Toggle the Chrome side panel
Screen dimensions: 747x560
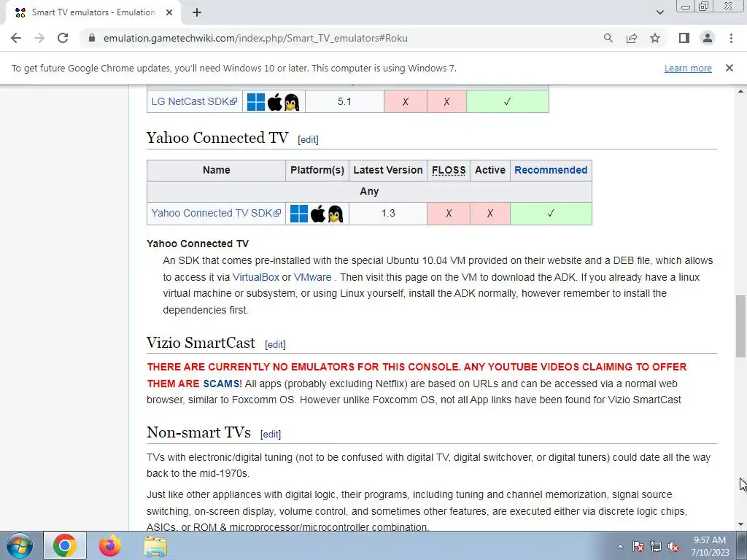click(684, 38)
